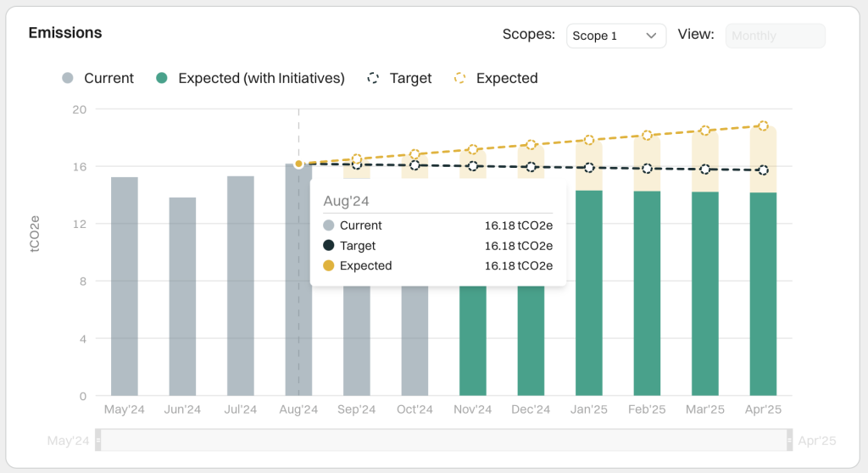Open the Monthly view dropdown
The width and height of the screenshot is (868, 473).
click(x=775, y=36)
